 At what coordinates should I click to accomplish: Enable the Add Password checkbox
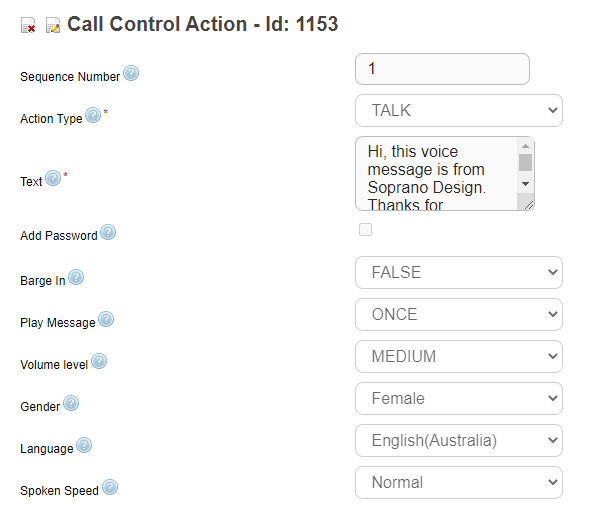click(x=365, y=230)
